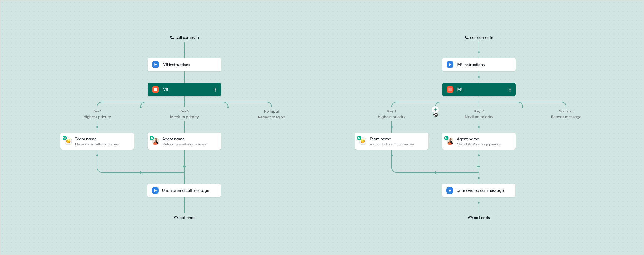
Task: Click play icon on left diagram's Unanswered call message
Action: coord(155,190)
